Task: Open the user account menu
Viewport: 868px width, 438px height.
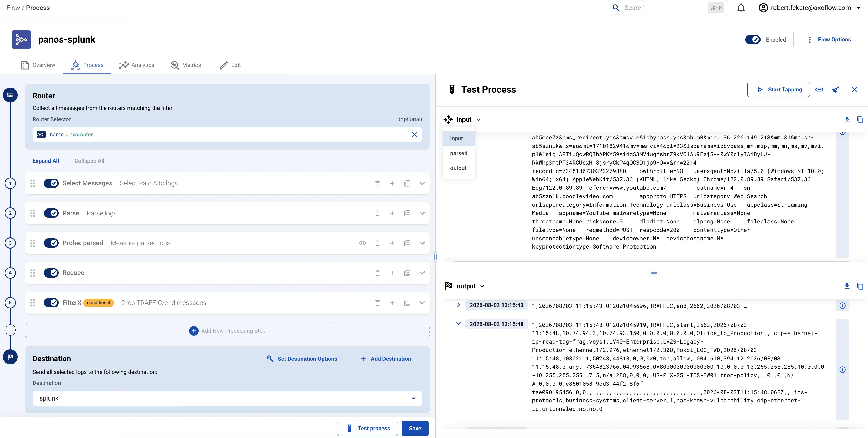Action: coord(810,8)
